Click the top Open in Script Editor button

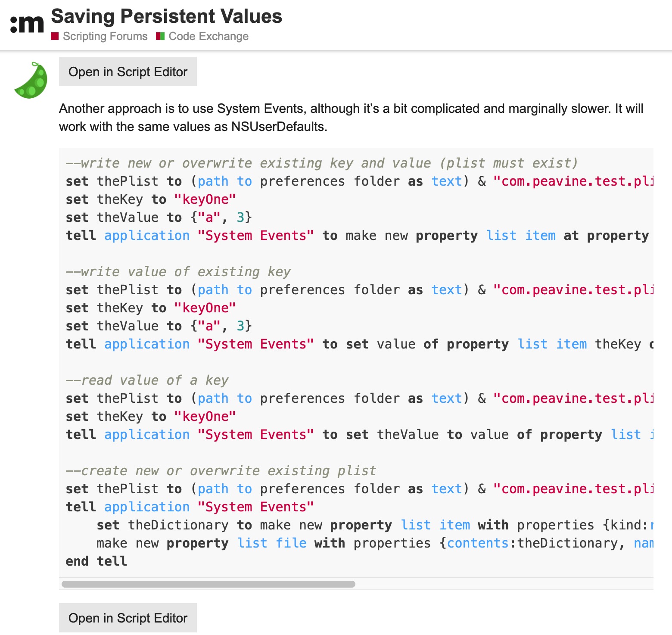[x=128, y=72]
